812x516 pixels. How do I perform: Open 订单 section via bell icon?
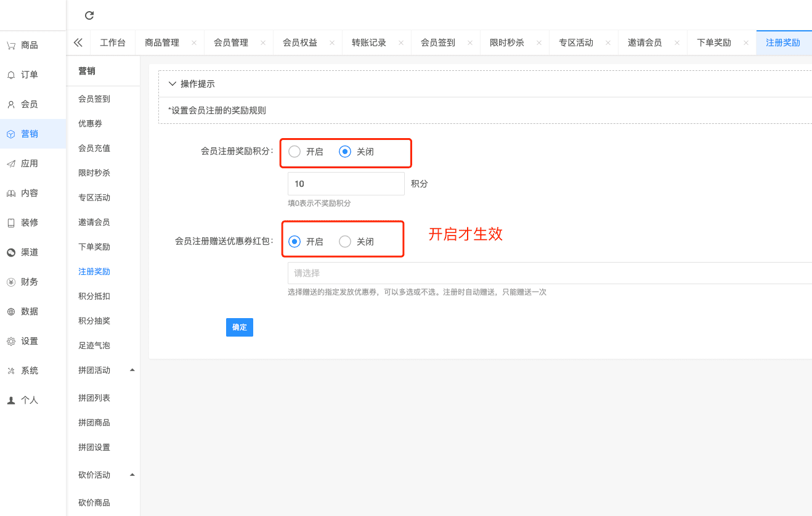pos(11,75)
